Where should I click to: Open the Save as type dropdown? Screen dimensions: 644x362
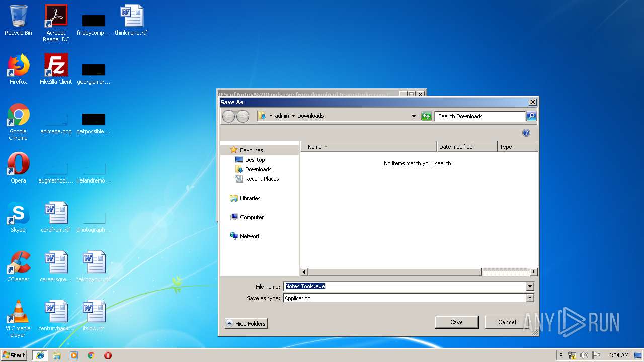pyautogui.click(x=530, y=298)
